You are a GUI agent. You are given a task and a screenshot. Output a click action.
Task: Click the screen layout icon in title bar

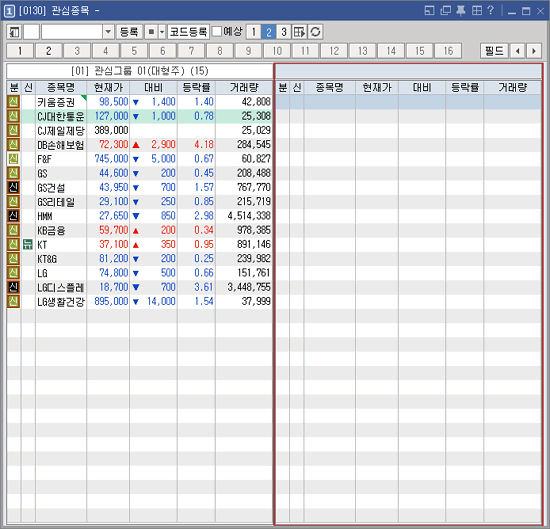click(x=429, y=11)
